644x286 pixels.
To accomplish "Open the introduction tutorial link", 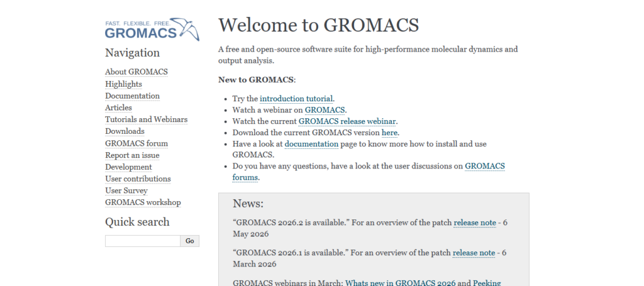I will click(x=296, y=99).
